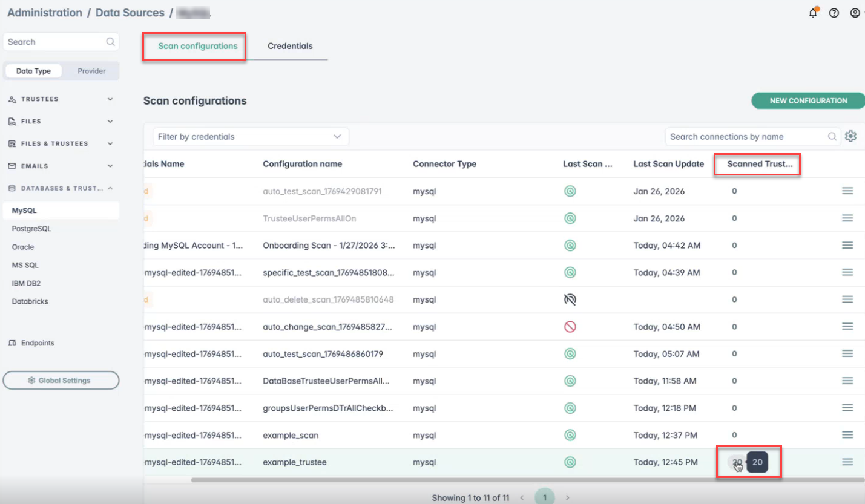The height and width of the screenshot is (504, 865).
Task: Switch to Data Type view toggle
Action: click(x=33, y=71)
